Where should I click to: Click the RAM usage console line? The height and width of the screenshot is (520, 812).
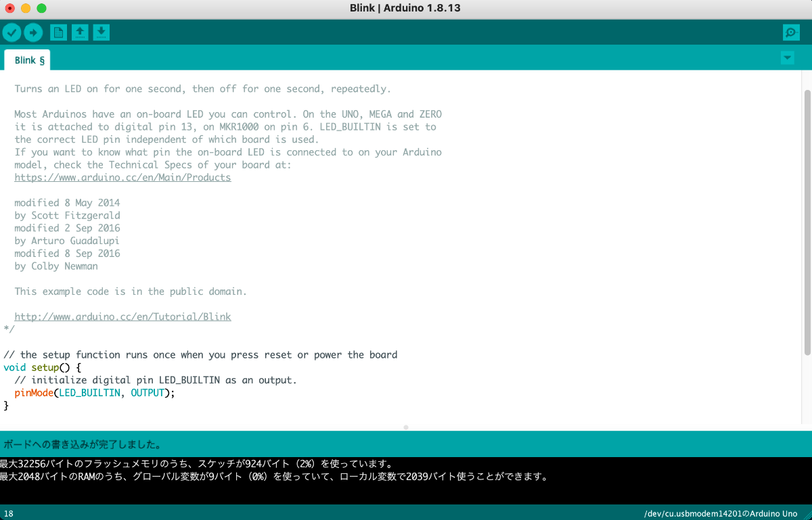273,477
